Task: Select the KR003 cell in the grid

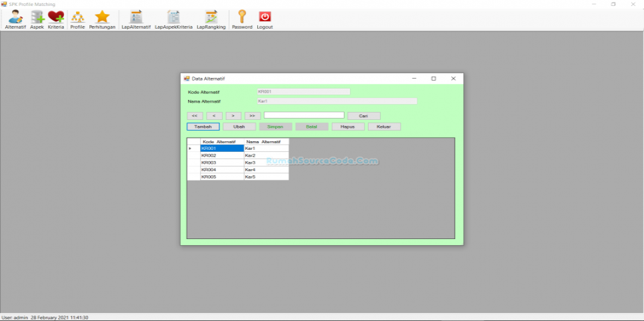Action: 222,162
